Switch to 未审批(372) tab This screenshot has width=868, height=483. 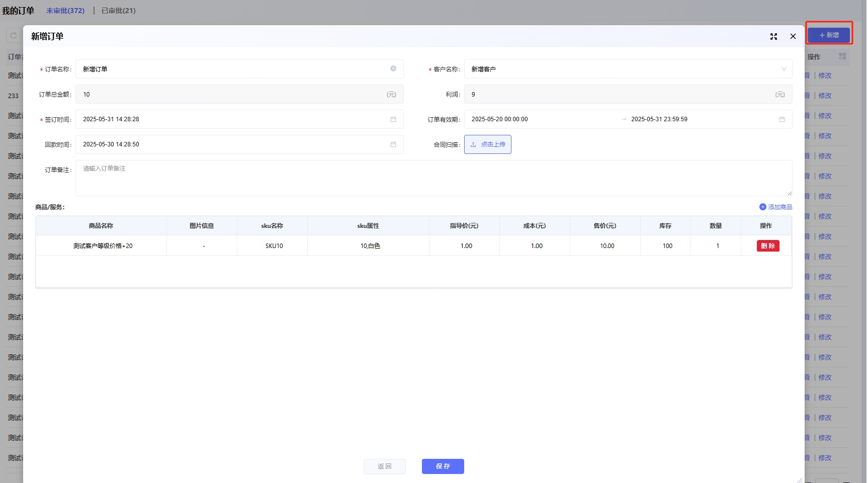pyautogui.click(x=65, y=11)
